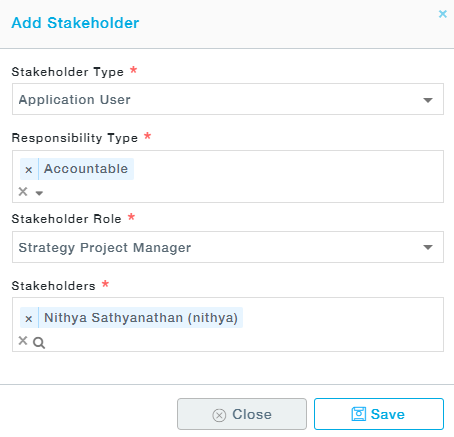Click the floppy disk Save icon
454x437 pixels.
tap(359, 414)
